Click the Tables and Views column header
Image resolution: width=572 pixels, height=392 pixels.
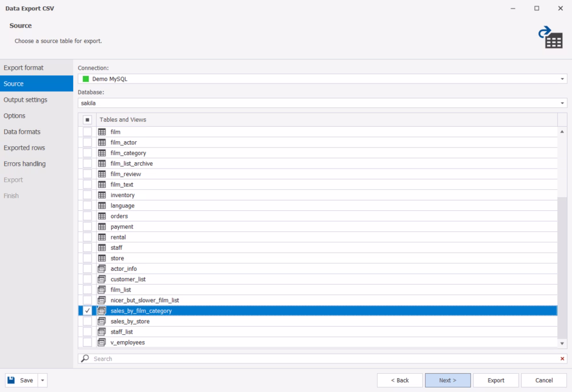pyautogui.click(x=327, y=120)
